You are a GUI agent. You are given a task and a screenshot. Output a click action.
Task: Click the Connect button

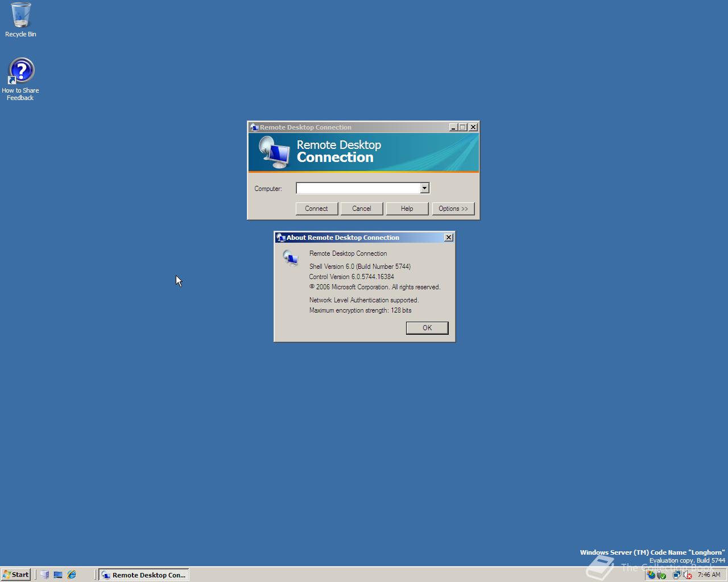[316, 209]
